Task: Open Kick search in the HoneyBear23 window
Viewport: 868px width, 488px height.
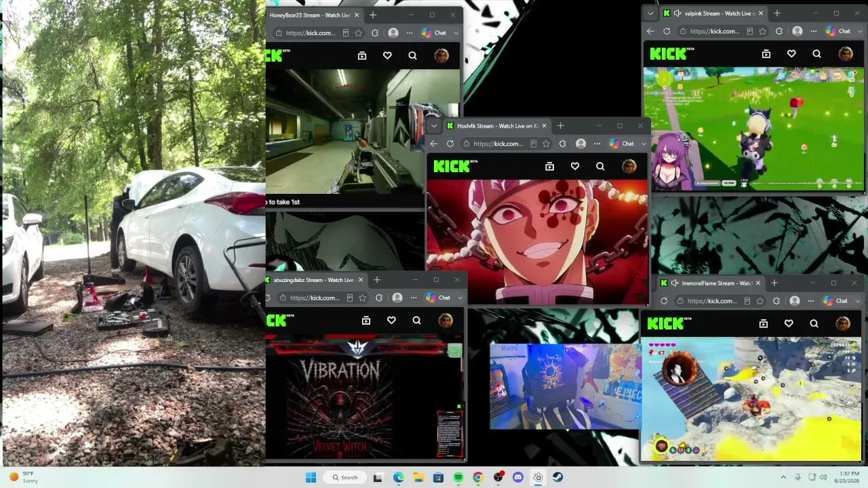Action: (412, 56)
